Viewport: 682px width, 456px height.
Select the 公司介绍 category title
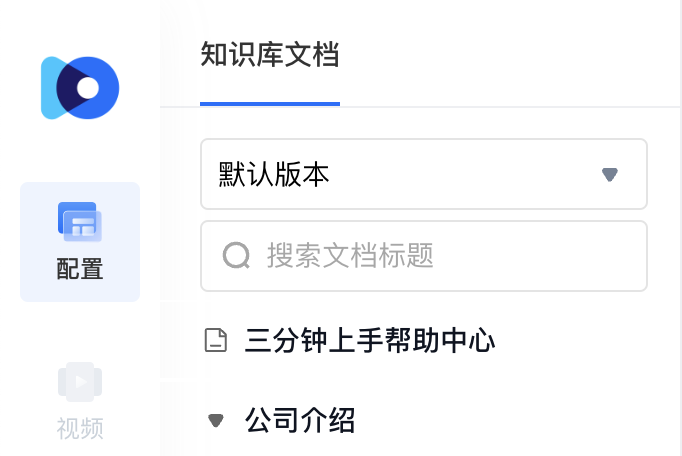[300, 420]
